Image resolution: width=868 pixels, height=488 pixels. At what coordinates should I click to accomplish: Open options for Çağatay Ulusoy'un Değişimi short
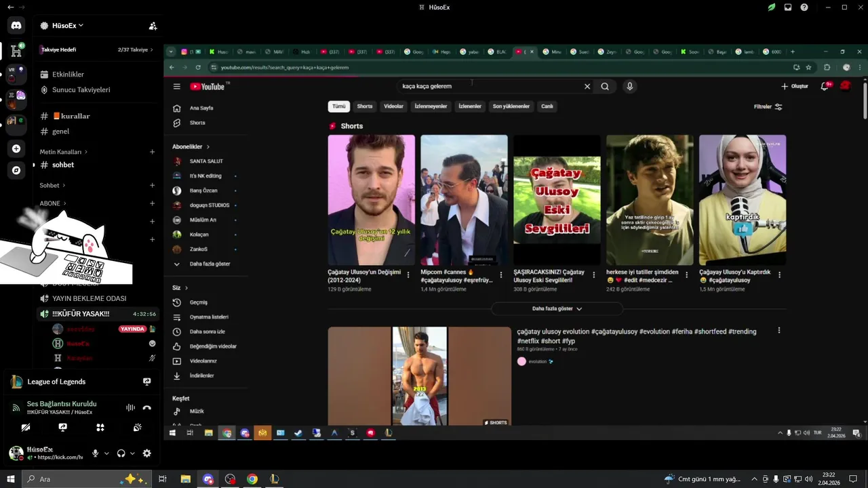click(408, 274)
